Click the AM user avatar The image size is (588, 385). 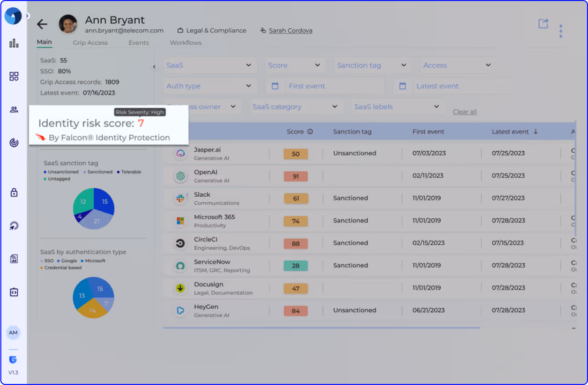[13, 333]
